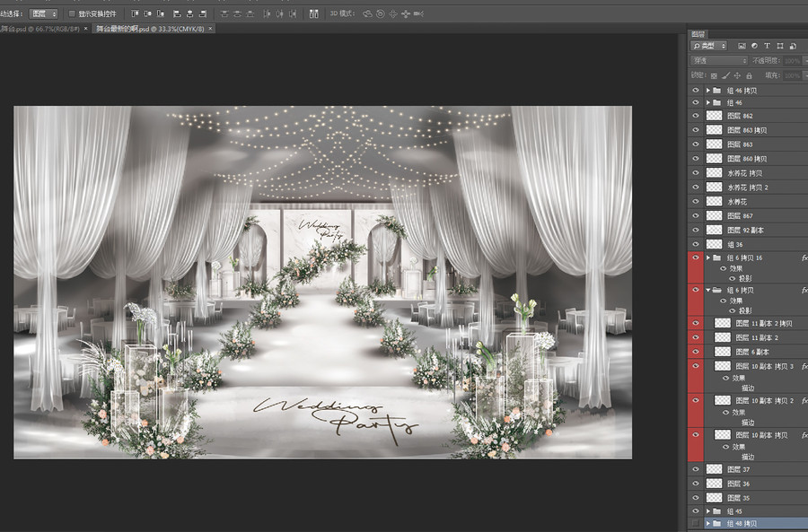Click the distribute top edges icon
Image resolution: width=808 pixels, height=532 pixels.
click(224, 13)
